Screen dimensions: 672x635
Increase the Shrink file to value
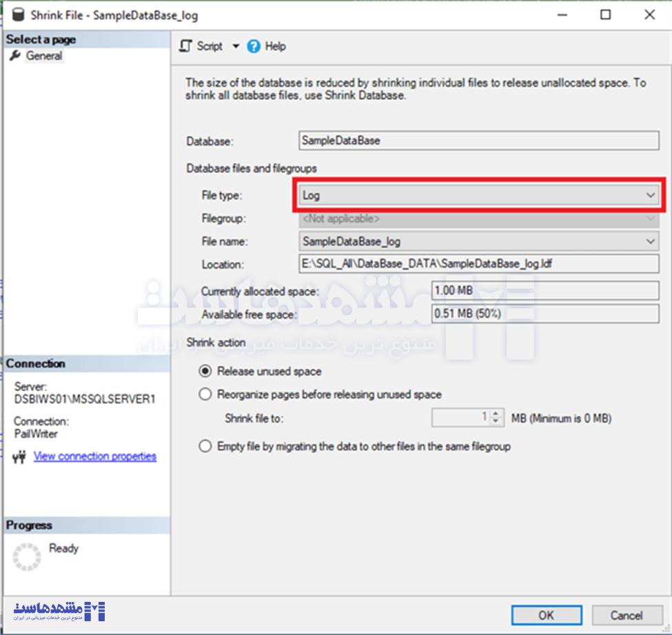coord(496,414)
